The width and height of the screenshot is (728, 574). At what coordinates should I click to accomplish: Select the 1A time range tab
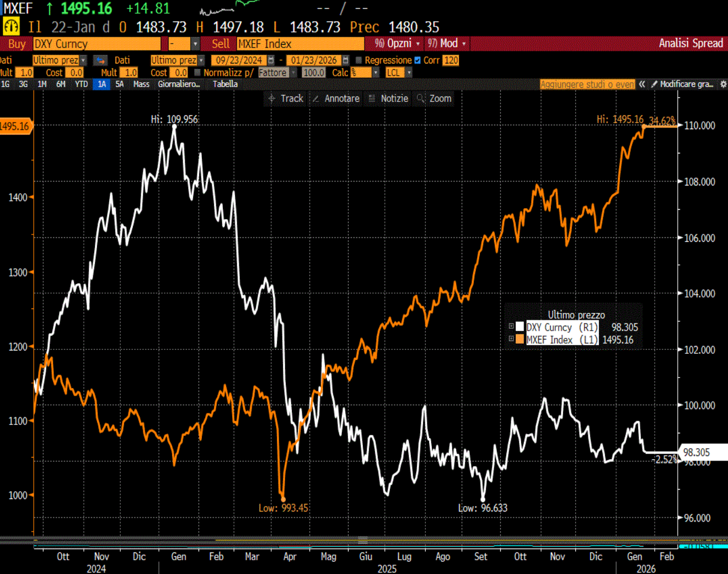coord(101,84)
